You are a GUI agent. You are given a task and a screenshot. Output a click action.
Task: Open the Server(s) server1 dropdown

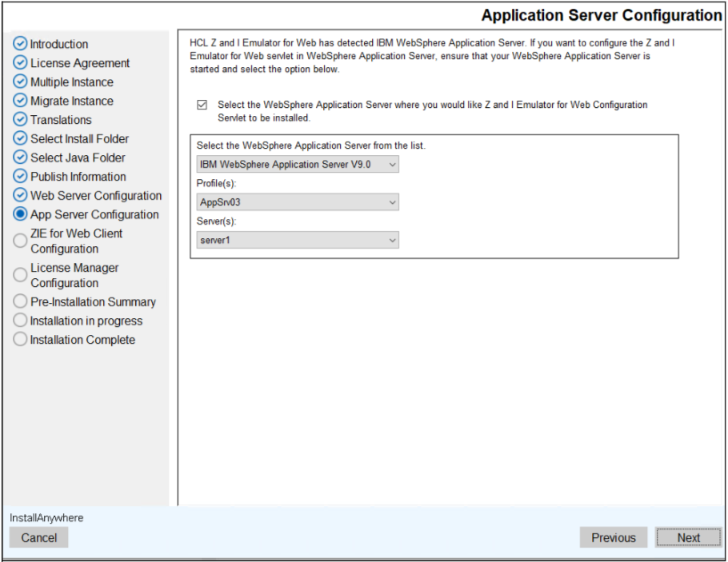(x=298, y=240)
